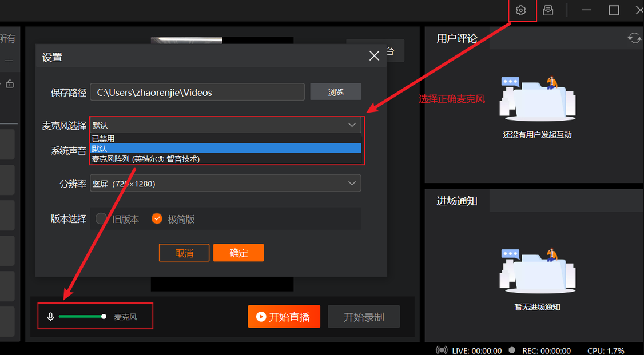Click the microphone volume slider
This screenshot has height=355, width=644.
point(81,316)
